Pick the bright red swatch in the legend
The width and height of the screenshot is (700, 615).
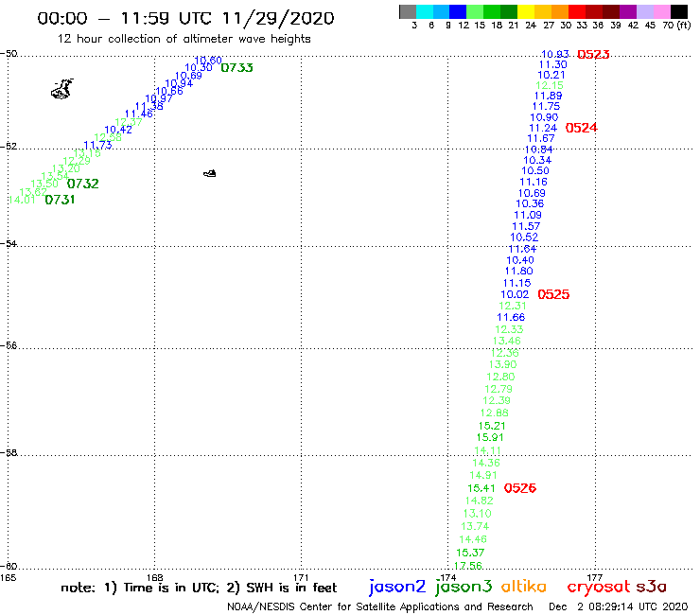point(577,11)
